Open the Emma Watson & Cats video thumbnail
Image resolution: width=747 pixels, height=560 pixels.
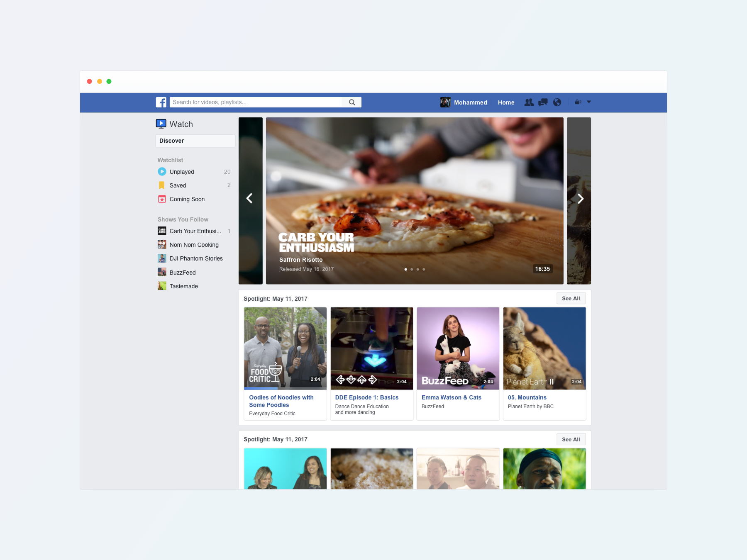[x=458, y=348]
